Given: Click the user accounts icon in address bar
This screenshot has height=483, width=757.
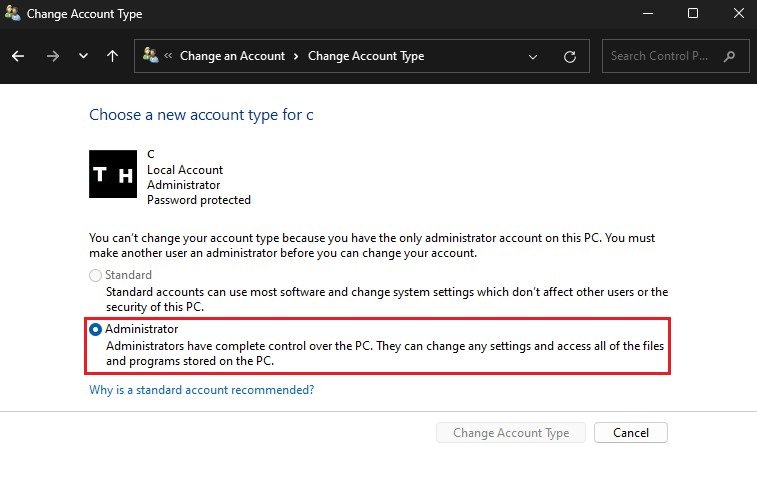Looking at the screenshot, I should (151, 56).
